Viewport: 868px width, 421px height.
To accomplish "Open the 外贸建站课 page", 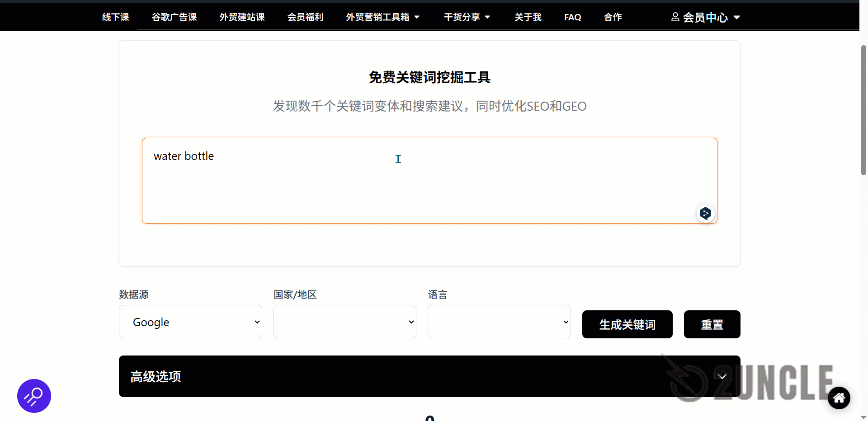I will [241, 17].
